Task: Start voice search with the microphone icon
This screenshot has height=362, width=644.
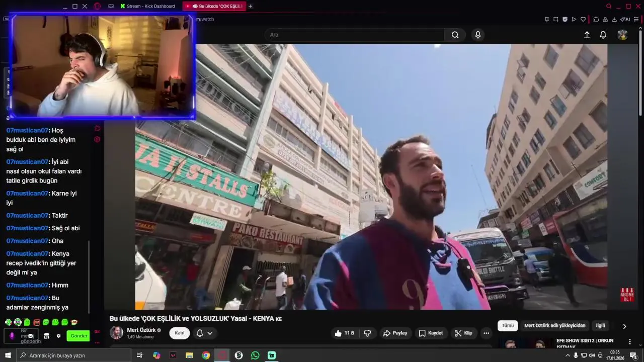Action: coord(478,35)
